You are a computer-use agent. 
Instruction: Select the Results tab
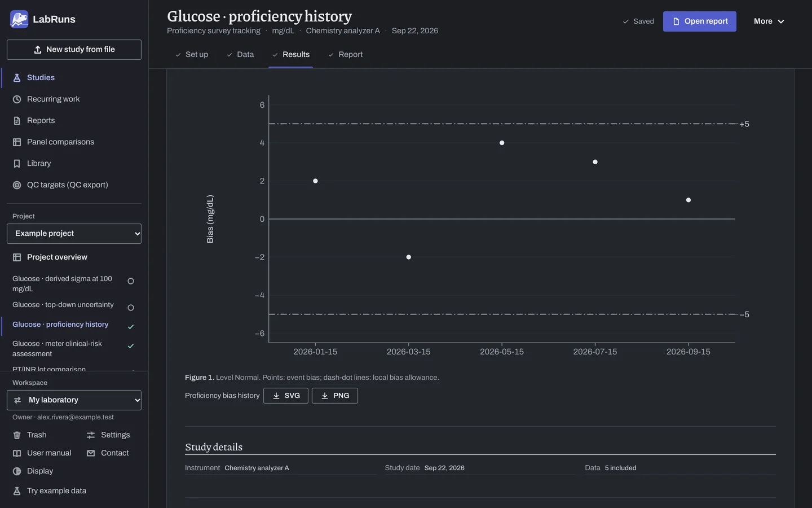point(291,55)
